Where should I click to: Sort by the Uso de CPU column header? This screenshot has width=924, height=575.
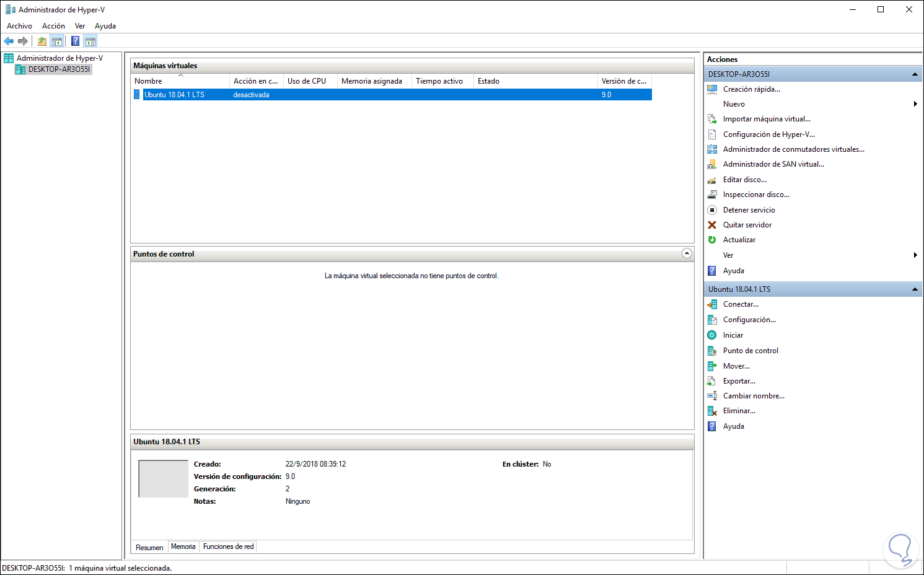[310, 81]
